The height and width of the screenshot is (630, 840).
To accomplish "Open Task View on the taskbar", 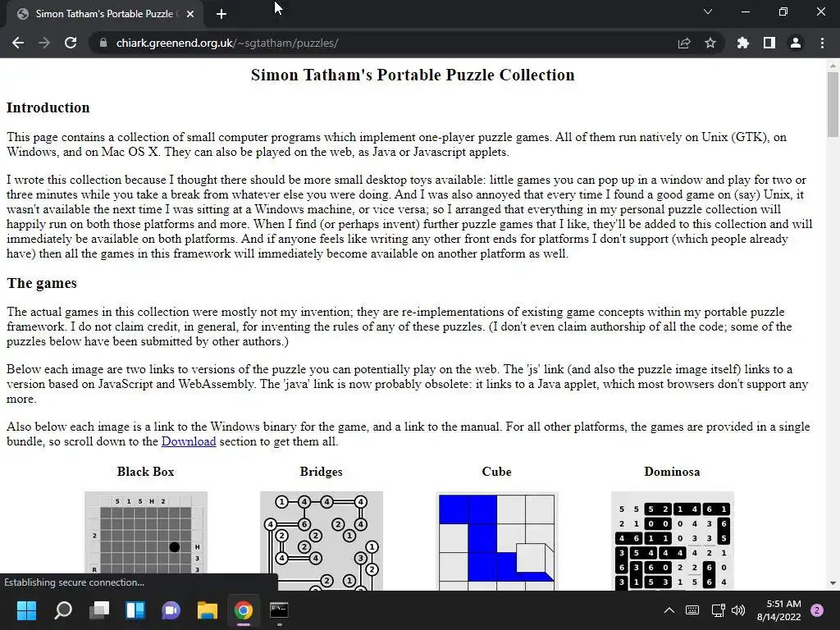I will pos(99,610).
